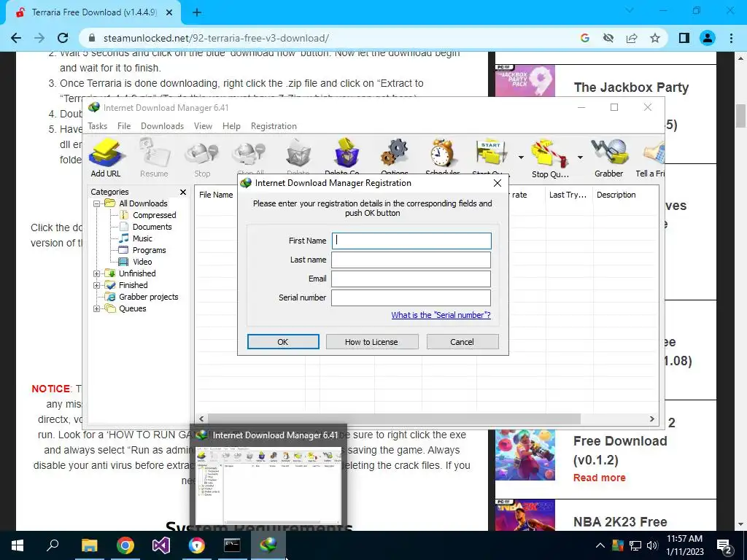
Task: Open the Scheduler clock icon
Action: [x=443, y=157]
